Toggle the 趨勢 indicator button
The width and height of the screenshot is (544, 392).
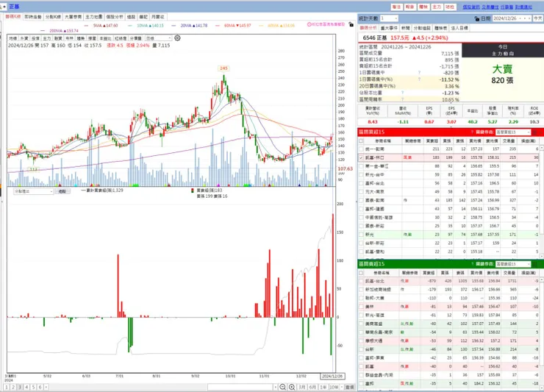80,38
